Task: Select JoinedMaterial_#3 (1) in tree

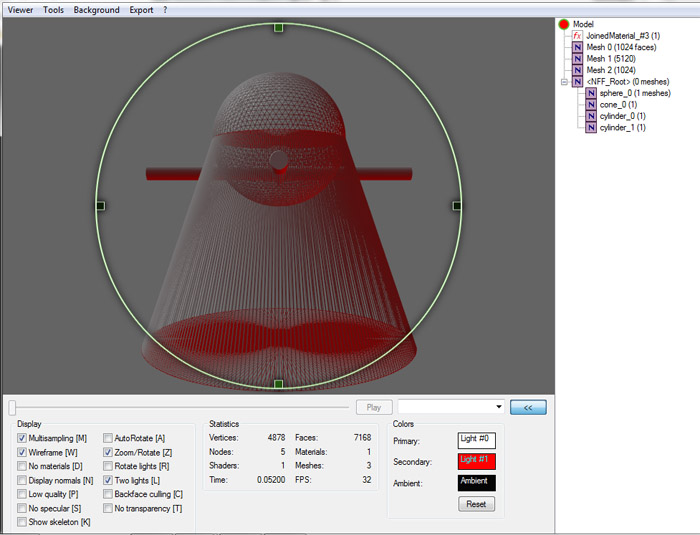Action: coord(623,36)
